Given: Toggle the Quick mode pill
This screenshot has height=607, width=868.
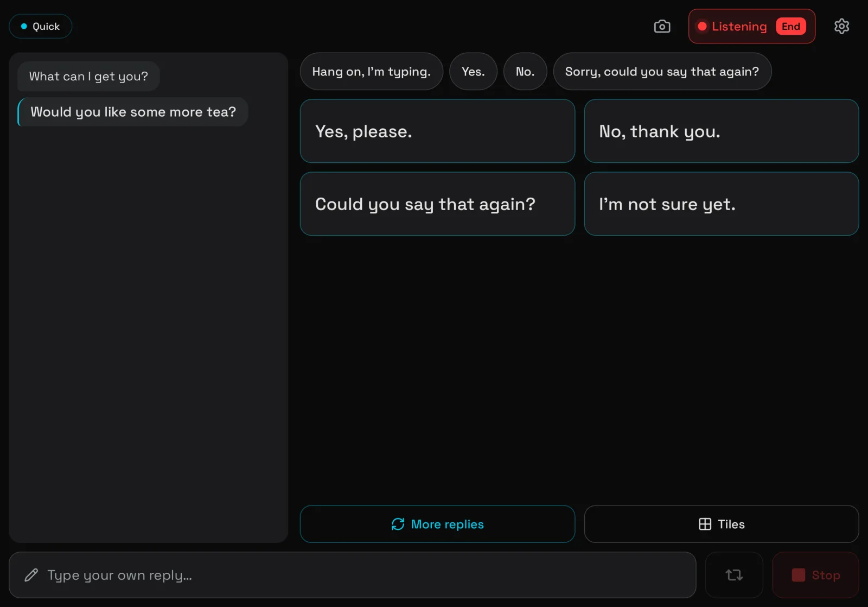Looking at the screenshot, I should [40, 26].
